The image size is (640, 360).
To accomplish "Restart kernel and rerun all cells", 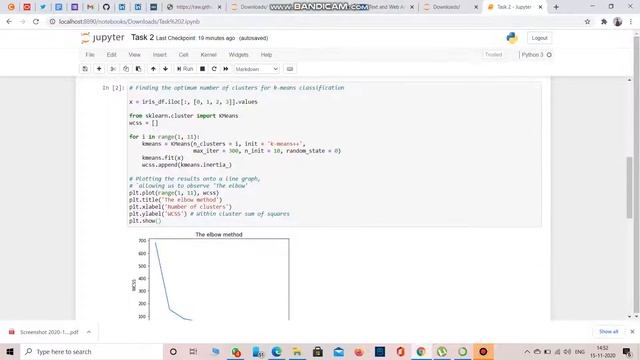I will pos(226,69).
